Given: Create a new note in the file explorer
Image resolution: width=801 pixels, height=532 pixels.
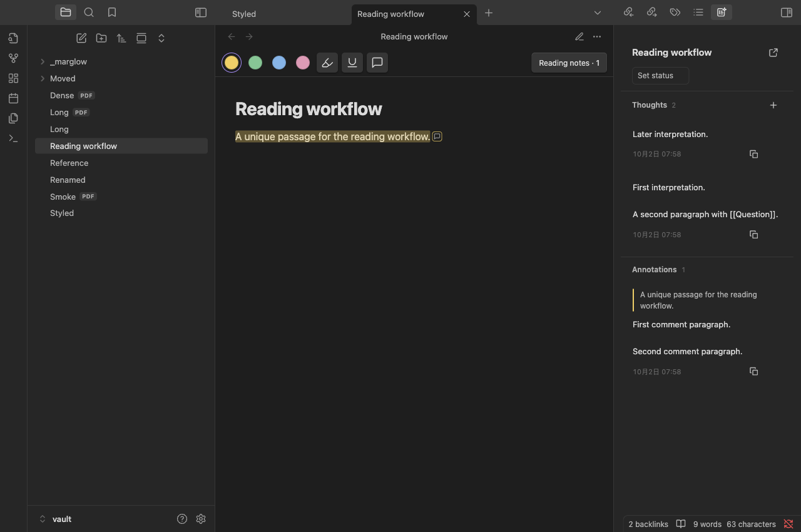Looking at the screenshot, I should pyautogui.click(x=81, y=38).
